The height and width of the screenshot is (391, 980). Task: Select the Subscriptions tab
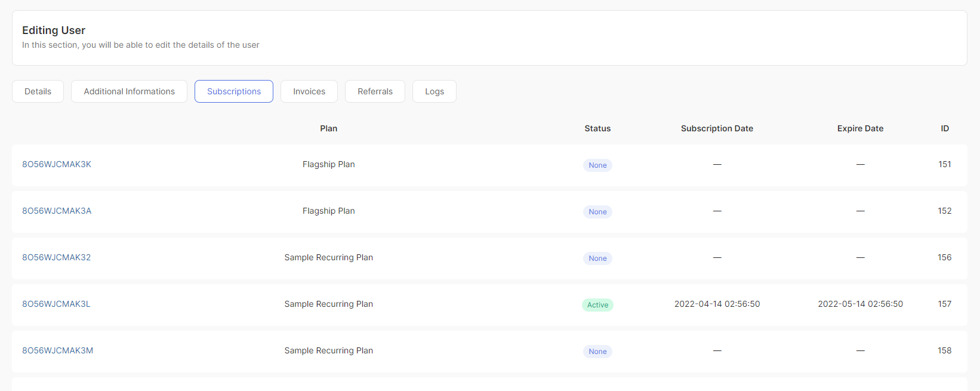click(x=234, y=91)
